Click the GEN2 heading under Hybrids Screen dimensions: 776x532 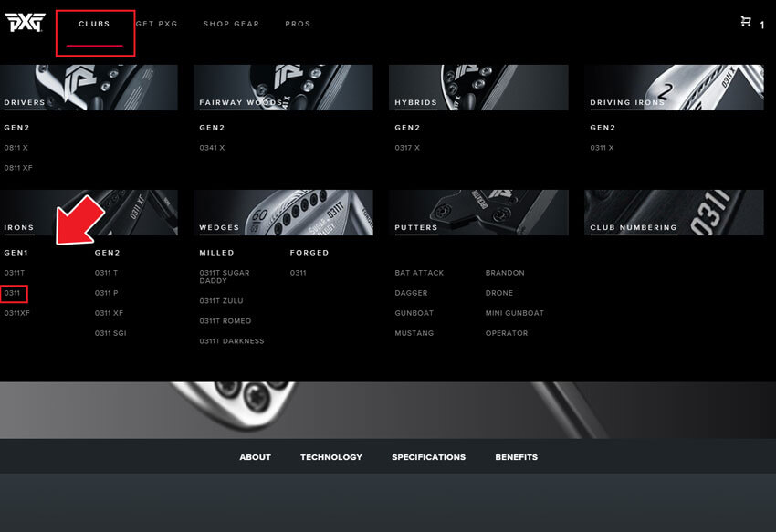coord(407,127)
